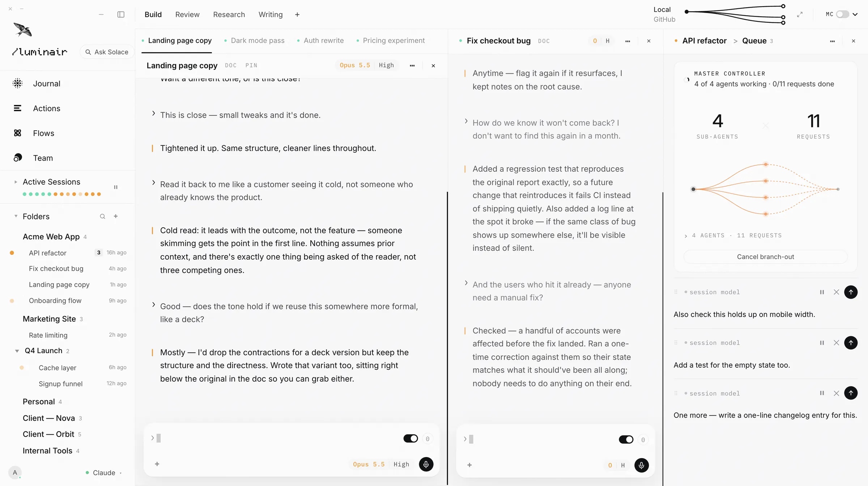This screenshot has width=868, height=486.
Task: Pause the queued 'empty state' test request
Action: tap(822, 343)
